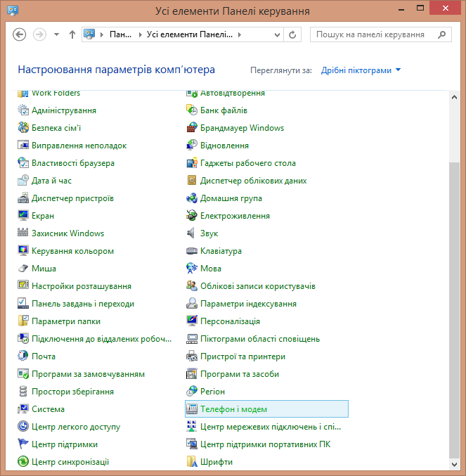466x476 pixels.
Task: Click the Домашня група icon
Action: (192, 198)
